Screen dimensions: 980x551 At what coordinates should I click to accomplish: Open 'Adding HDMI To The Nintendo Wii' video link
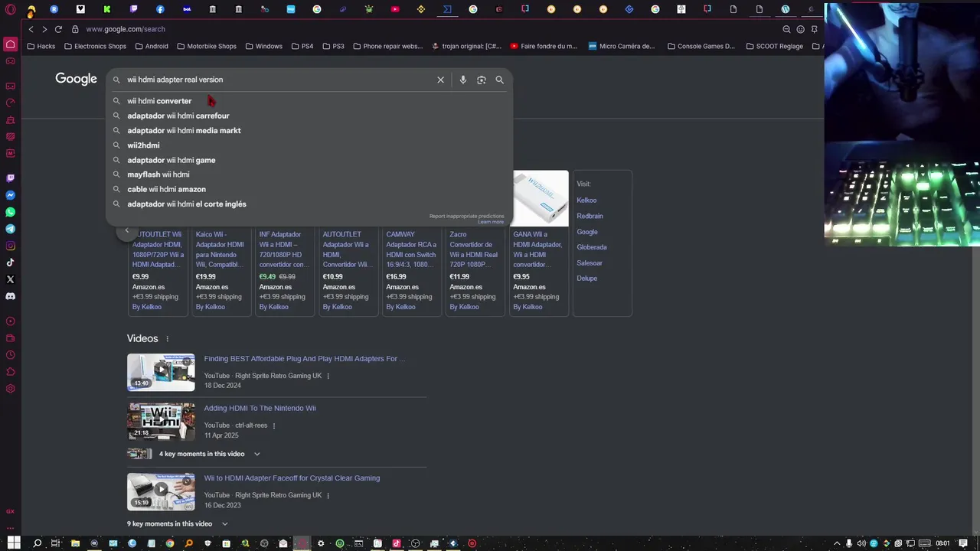pyautogui.click(x=260, y=409)
